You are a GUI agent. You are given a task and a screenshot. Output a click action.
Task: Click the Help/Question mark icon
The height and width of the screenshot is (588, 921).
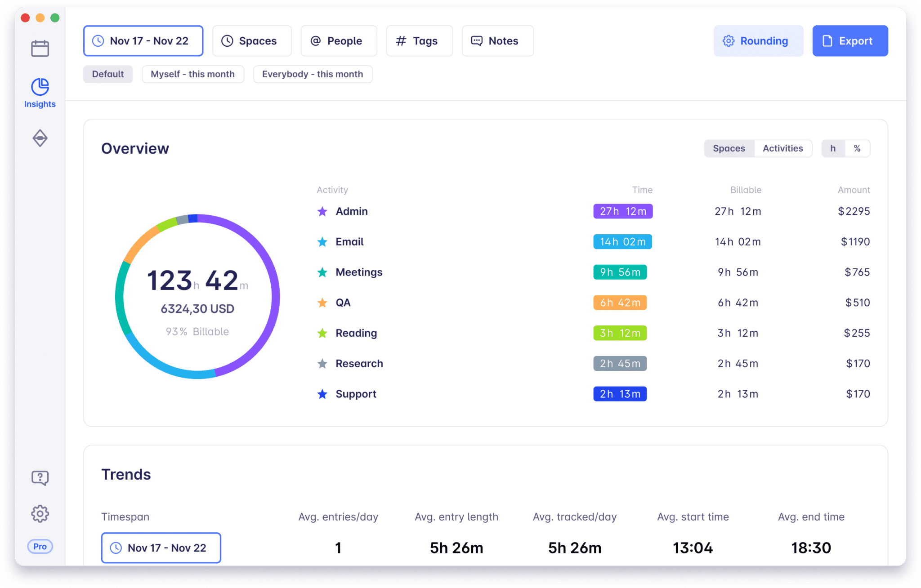click(40, 478)
